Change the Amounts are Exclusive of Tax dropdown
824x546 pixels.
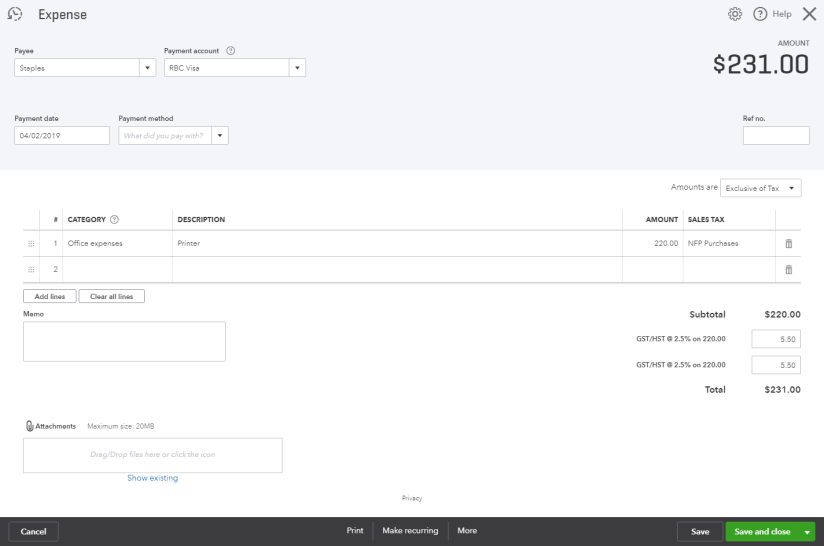(x=760, y=188)
